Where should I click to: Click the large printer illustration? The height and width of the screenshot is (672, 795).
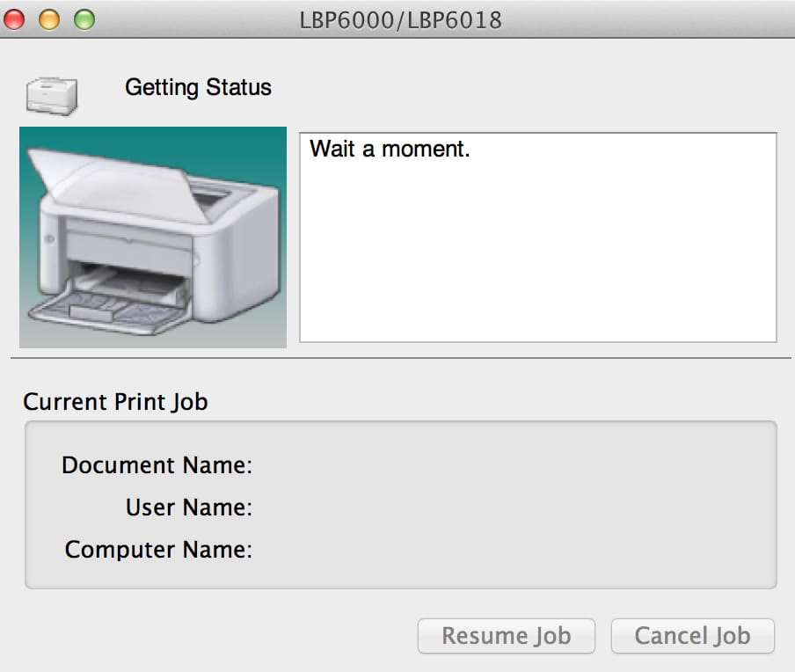153,237
